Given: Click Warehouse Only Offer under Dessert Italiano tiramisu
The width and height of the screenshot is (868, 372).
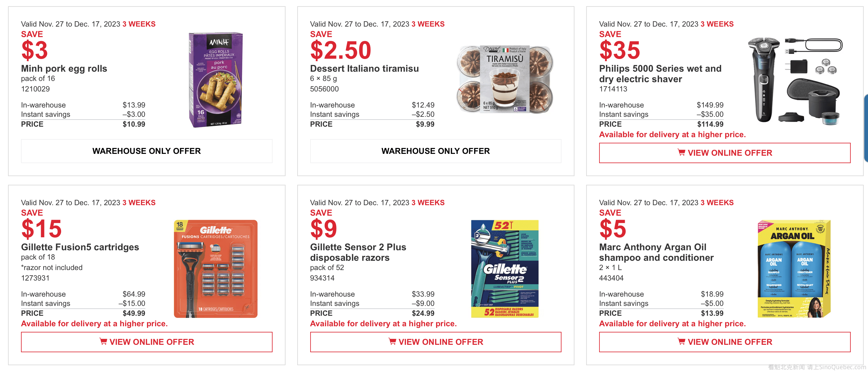Looking at the screenshot, I should [435, 151].
